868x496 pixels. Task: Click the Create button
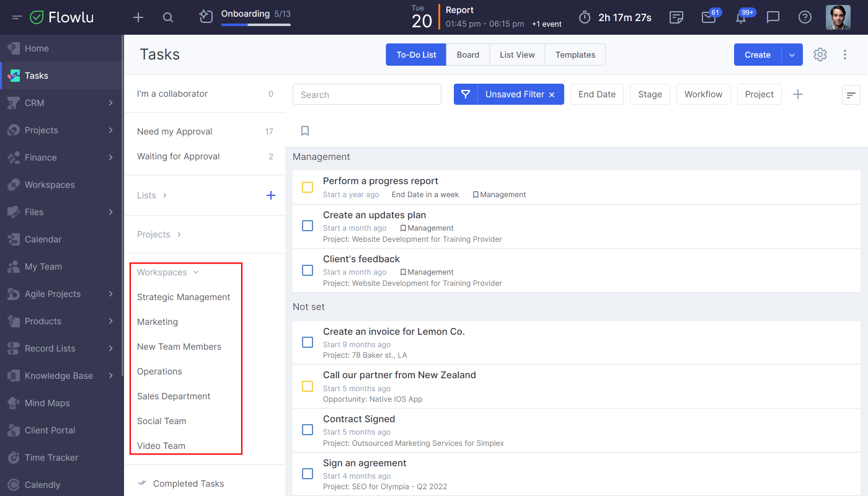click(758, 55)
